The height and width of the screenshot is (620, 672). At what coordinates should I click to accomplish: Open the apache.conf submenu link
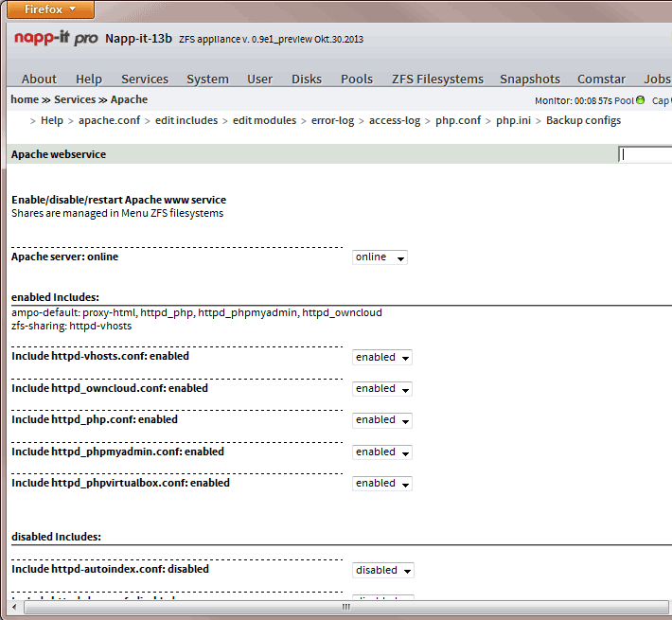[x=109, y=120]
